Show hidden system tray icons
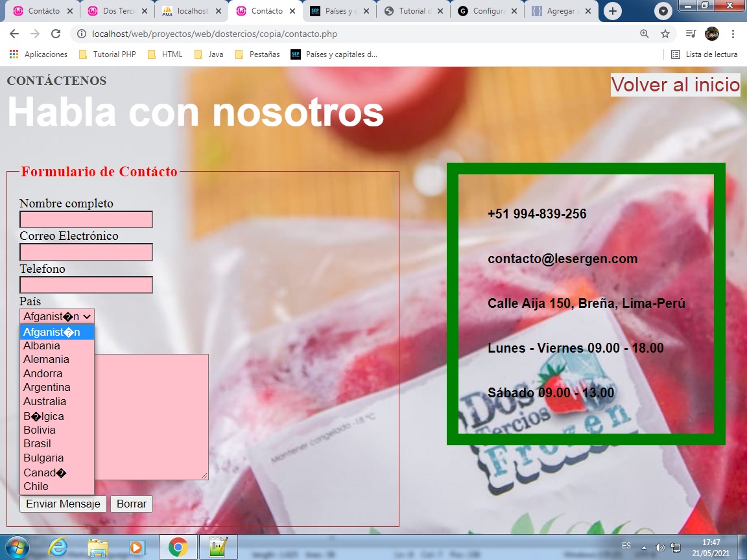 pyautogui.click(x=644, y=548)
